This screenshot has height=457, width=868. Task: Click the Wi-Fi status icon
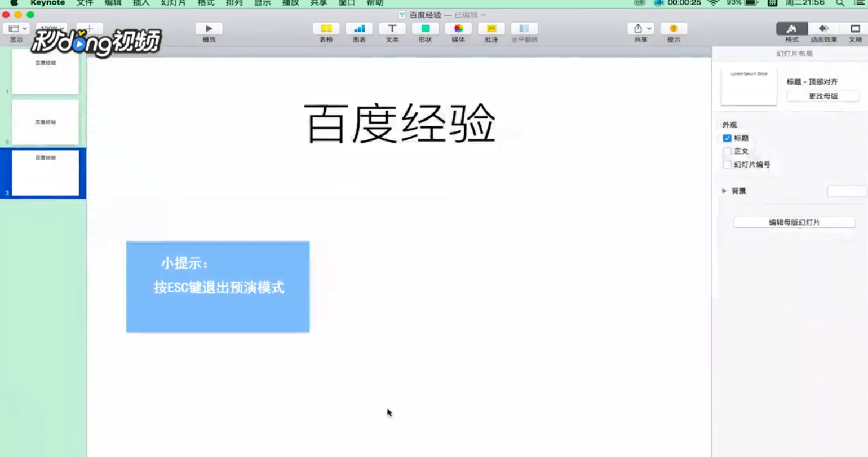[x=714, y=3]
